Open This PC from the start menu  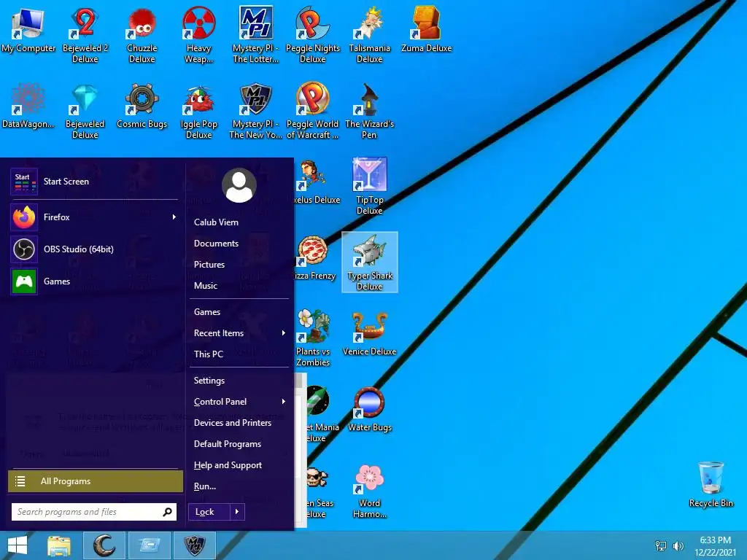point(208,354)
